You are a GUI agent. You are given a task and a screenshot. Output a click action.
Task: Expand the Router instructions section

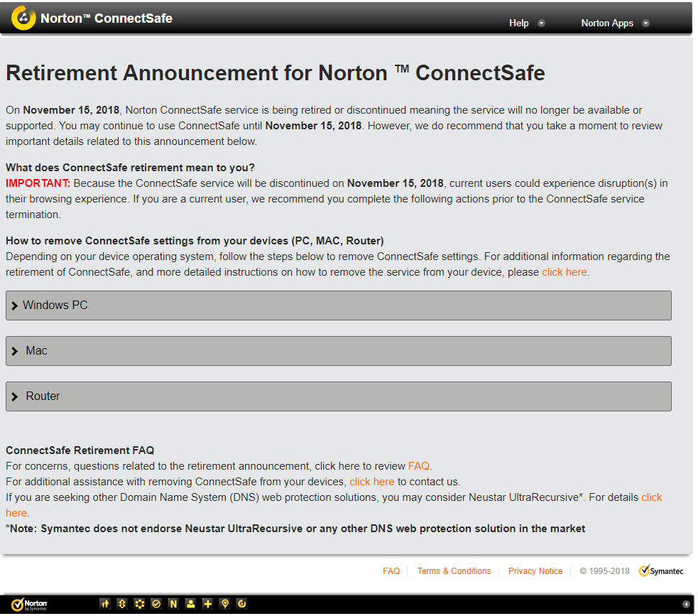click(x=338, y=396)
